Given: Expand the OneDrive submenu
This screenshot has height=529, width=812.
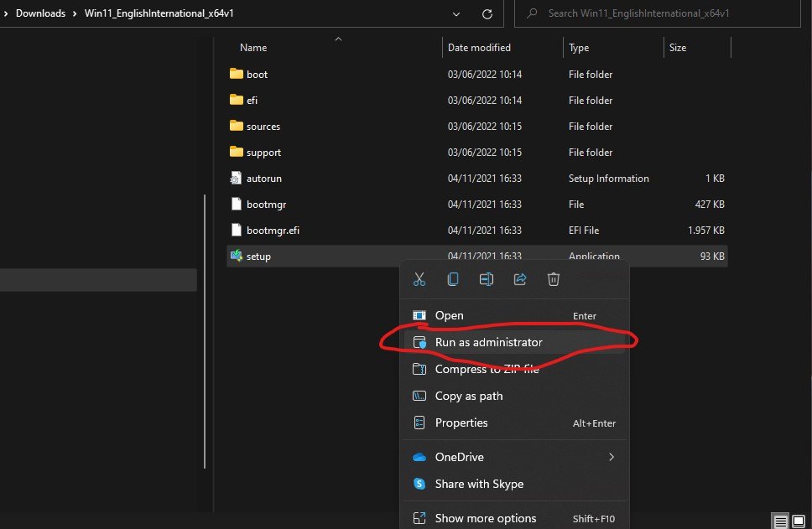Looking at the screenshot, I should (514, 457).
